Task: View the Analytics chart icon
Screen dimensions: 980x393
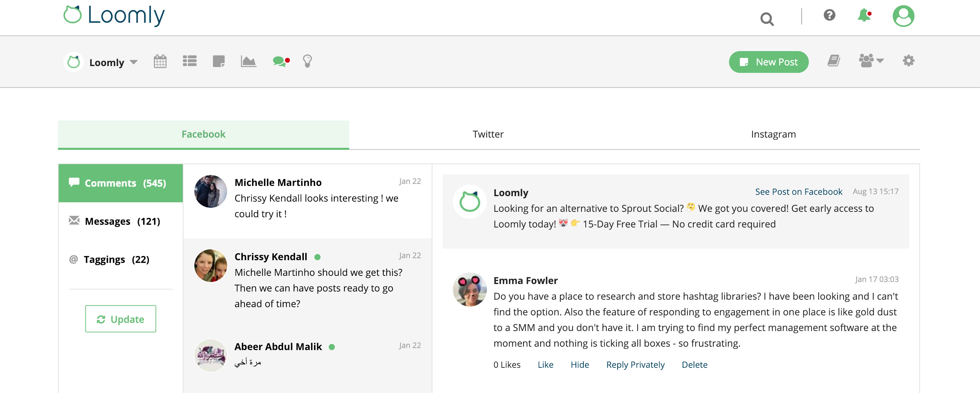Action: click(x=249, y=61)
